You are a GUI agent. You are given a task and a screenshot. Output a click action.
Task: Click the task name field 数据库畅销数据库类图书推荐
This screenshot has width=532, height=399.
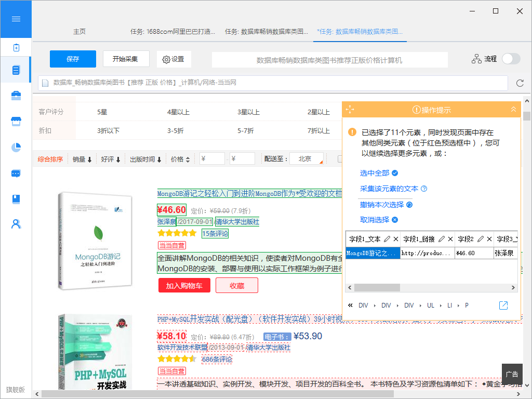tap(329, 60)
